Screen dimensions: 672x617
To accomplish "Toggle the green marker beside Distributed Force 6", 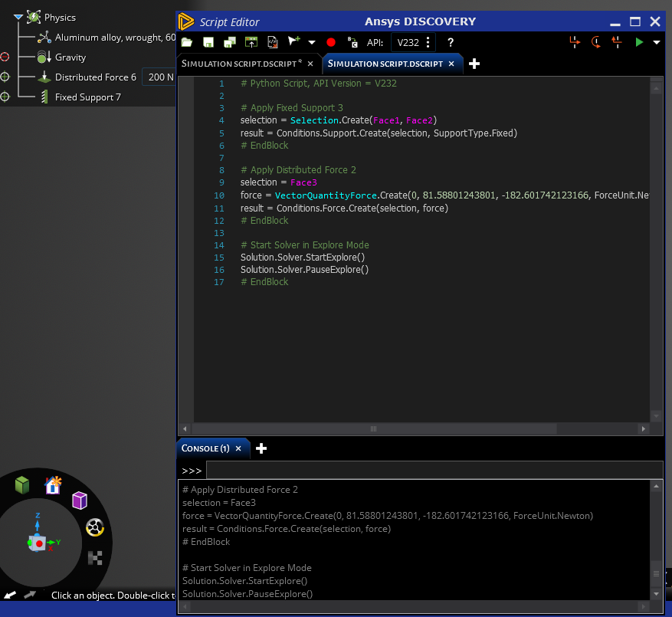I will point(5,77).
